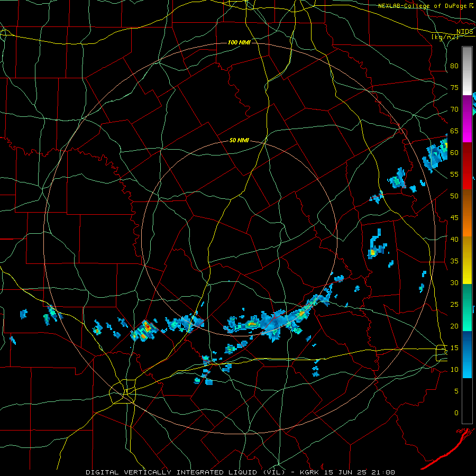
Task: Click the "[kg/m2]" units label
Action: point(445,37)
